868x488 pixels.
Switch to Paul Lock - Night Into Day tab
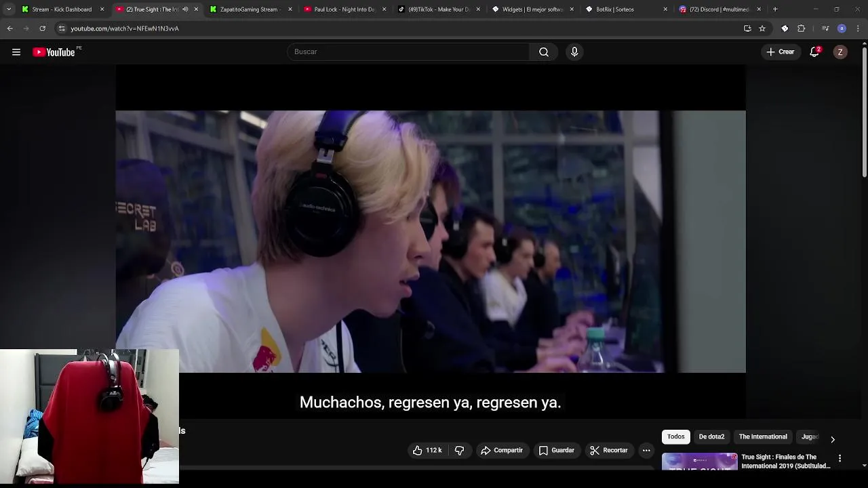coord(339,9)
